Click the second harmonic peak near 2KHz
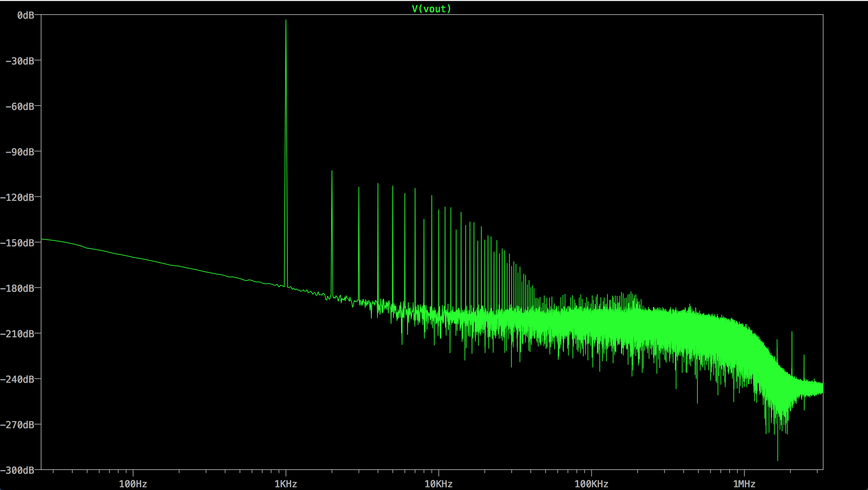 pos(332,234)
